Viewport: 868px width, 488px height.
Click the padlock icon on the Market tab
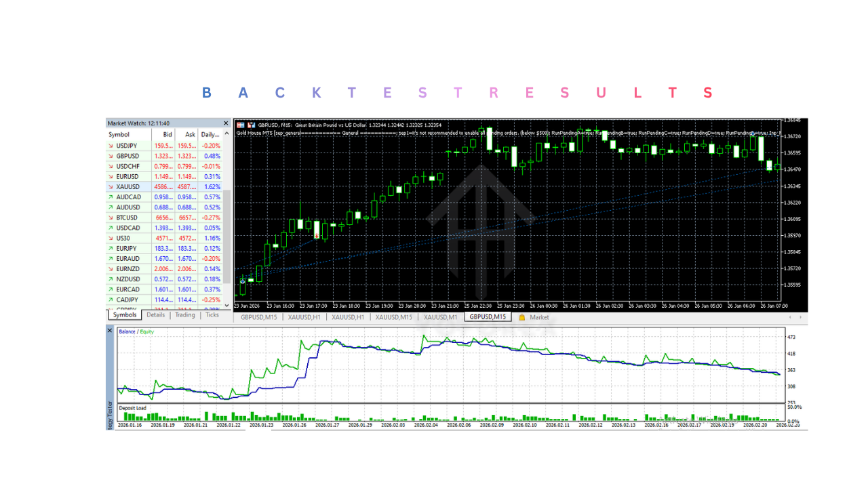tap(521, 317)
